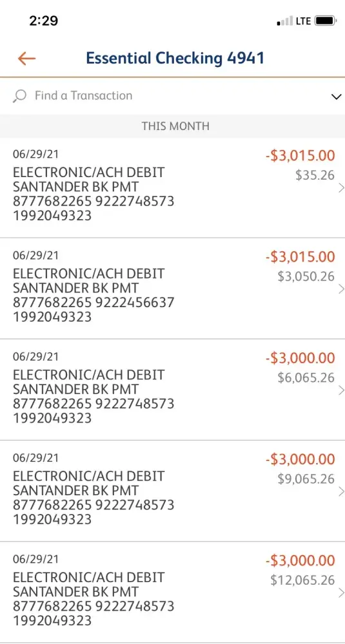Open chevron for transaction with $6,065.26 balance
This screenshot has width=345, height=644.
340,391
